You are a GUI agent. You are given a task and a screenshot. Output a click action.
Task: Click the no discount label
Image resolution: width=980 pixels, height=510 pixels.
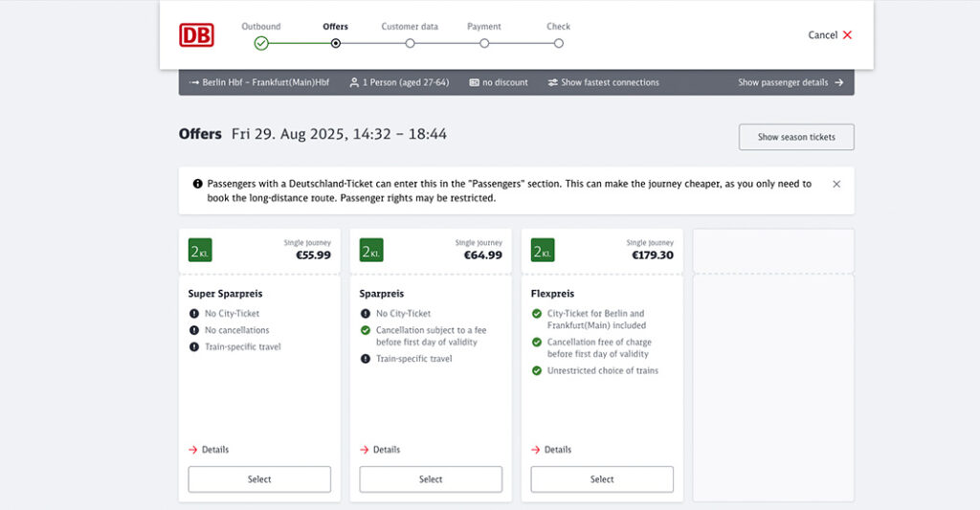click(x=505, y=82)
